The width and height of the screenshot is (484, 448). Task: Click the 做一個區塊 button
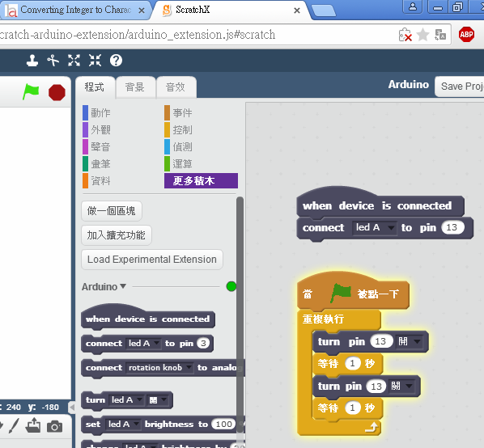pyautogui.click(x=112, y=211)
